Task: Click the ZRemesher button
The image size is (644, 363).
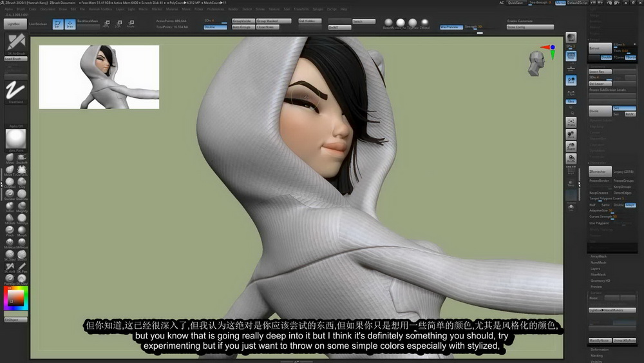Action: [x=600, y=172]
